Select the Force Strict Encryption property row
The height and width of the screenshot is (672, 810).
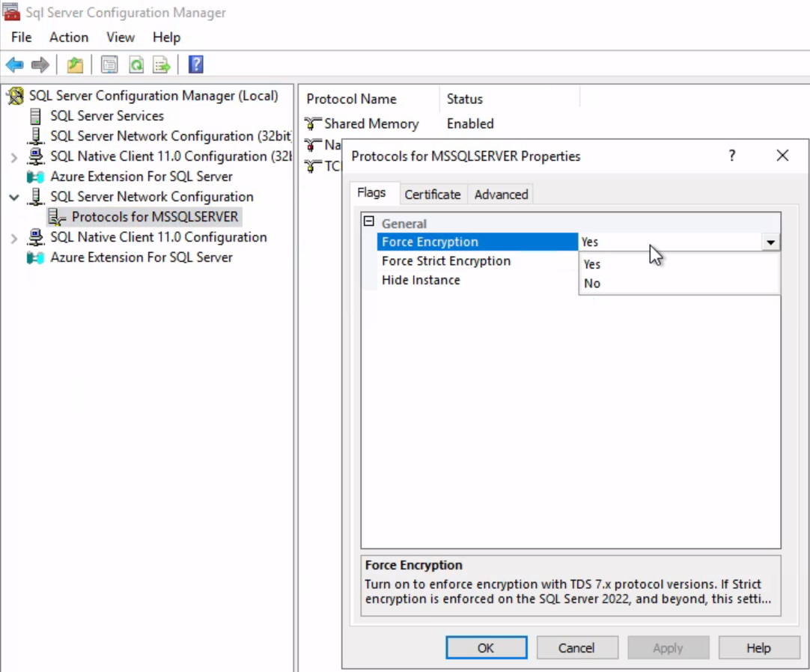point(478,261)
